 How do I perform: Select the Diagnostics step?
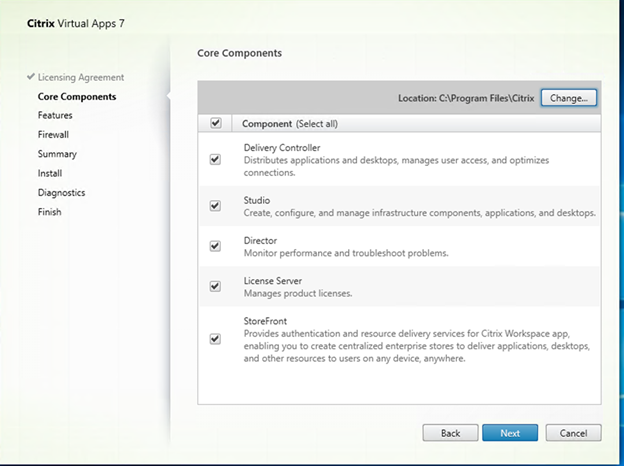pos(61,193)
